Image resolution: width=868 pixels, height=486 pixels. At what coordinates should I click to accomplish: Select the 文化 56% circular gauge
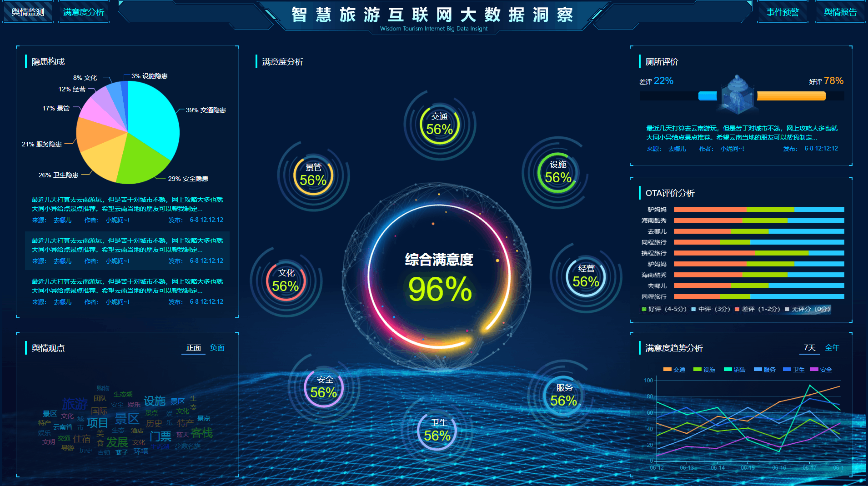click(286, 281)
